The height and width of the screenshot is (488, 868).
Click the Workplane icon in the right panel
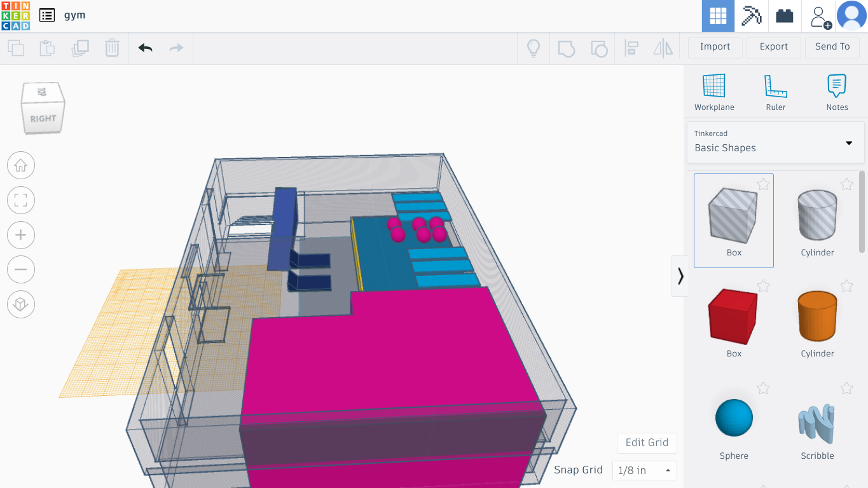coord(713,85)
